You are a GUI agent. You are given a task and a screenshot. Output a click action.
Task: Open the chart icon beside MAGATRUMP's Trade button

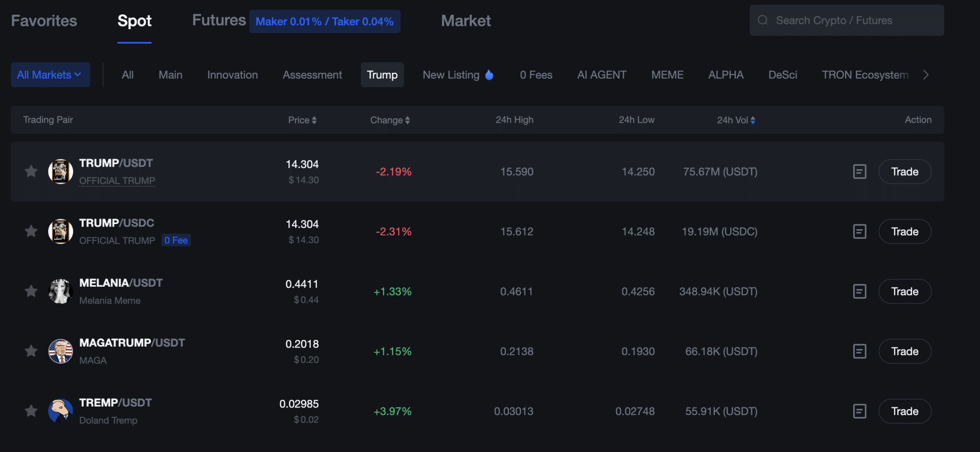(x=859, y=351)
